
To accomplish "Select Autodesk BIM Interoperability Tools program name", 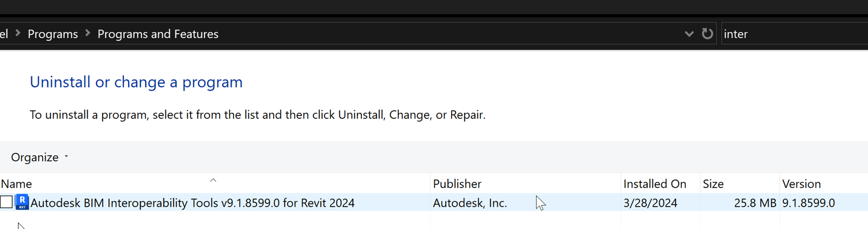I will (193, 203).
